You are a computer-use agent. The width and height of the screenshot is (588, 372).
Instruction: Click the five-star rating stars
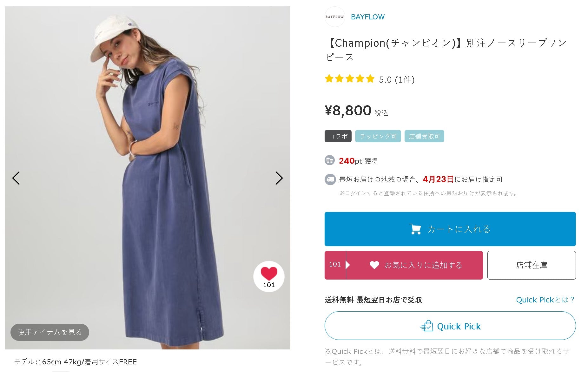pos(349,79)
